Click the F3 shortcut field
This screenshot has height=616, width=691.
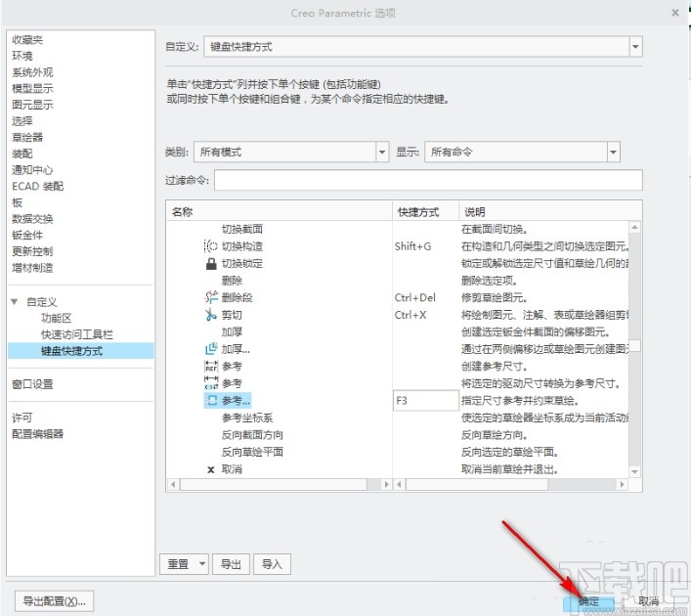point(425,400)
